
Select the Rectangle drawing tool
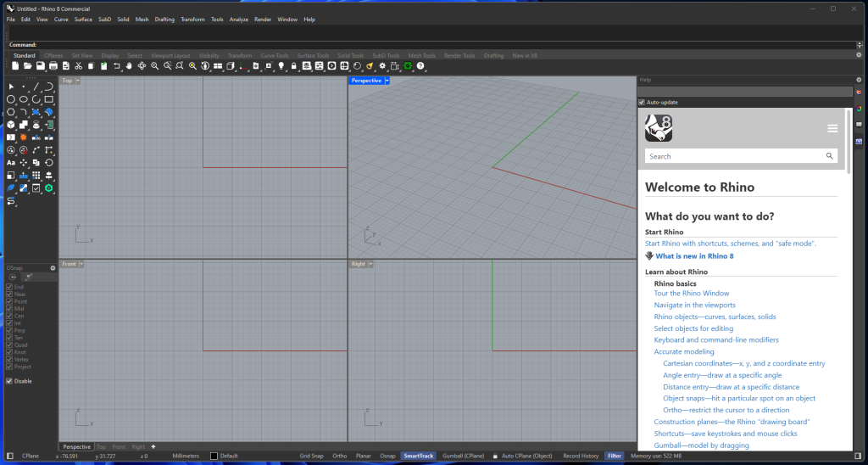tap(48, 99)
